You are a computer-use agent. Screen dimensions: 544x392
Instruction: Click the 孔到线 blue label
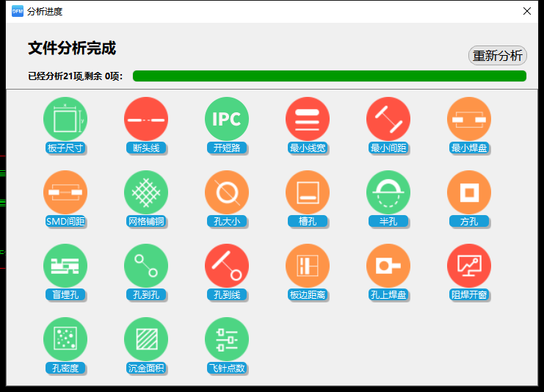(227, 294)
